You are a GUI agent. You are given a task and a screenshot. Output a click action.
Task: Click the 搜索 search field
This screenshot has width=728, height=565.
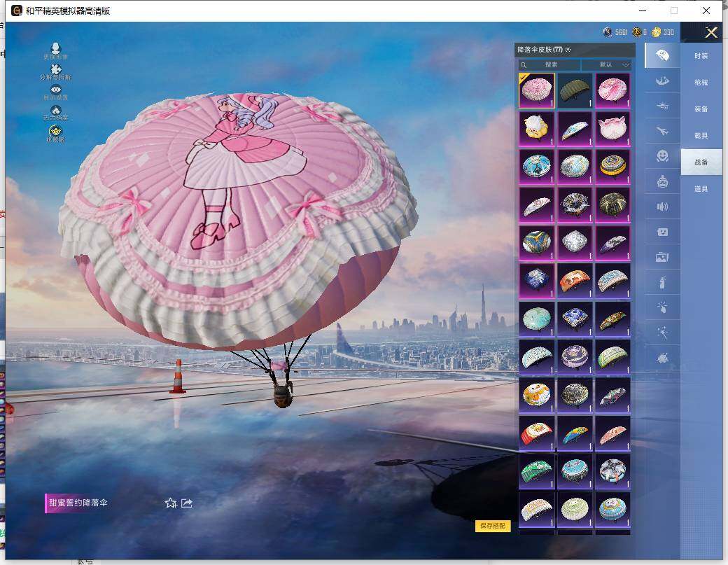[549, 64]
